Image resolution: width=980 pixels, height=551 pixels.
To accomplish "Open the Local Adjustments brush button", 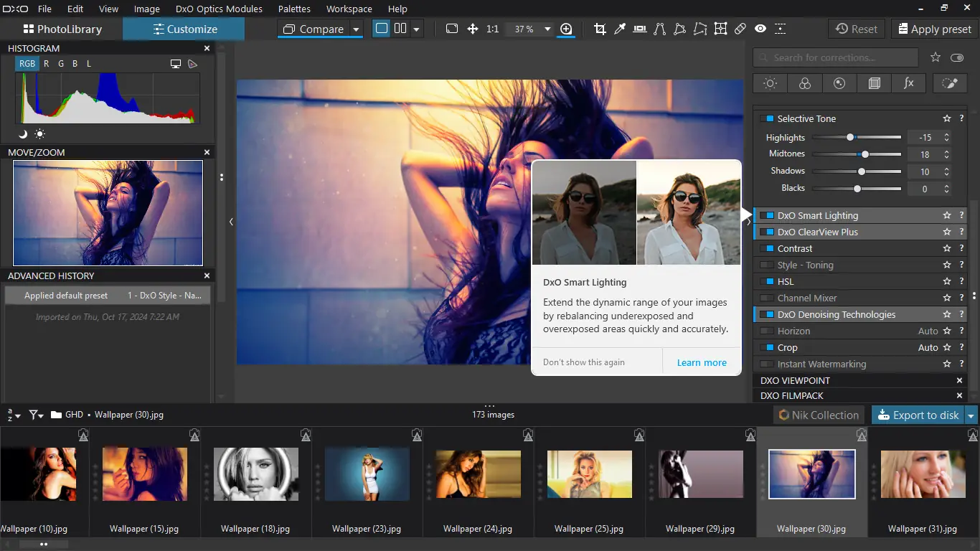I will point(949,83).
